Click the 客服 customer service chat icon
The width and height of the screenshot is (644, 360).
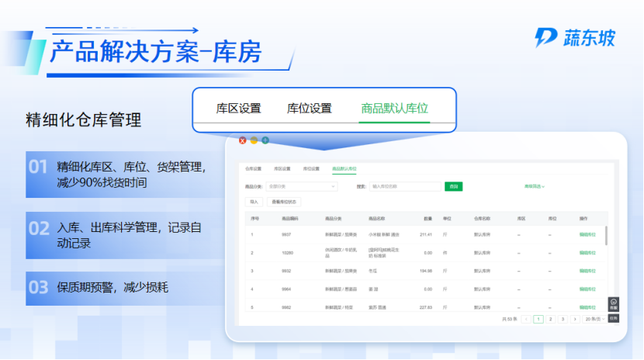pos(613,304)
